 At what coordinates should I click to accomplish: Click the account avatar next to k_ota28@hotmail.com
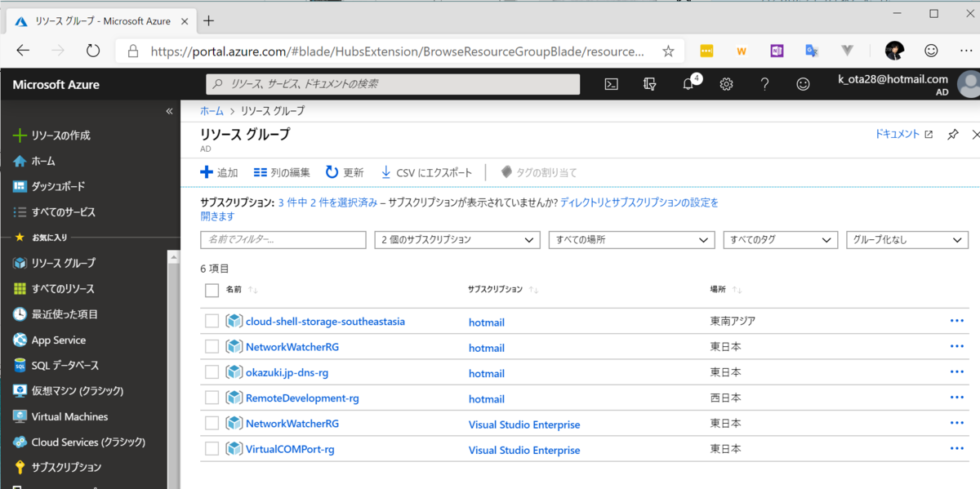(969, 84)
